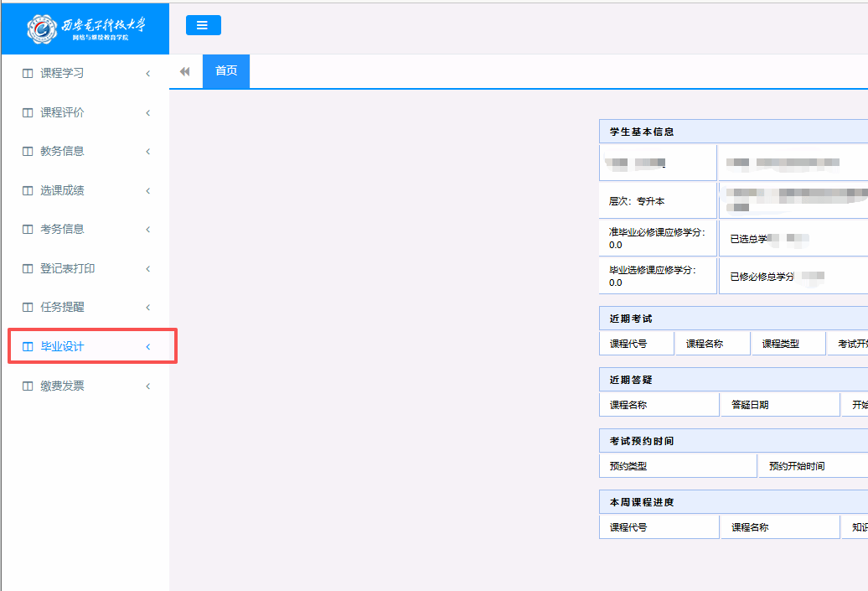Expand the 考务信息 chevron arrow
Image resolution: width=868 pixels, height=591 pixels.
click(148, 230)
